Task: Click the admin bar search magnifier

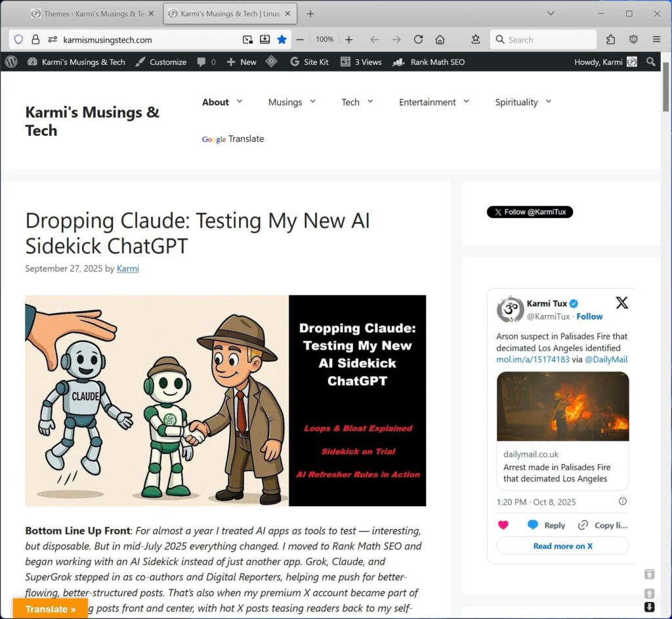Action: [x=650, y=62]
